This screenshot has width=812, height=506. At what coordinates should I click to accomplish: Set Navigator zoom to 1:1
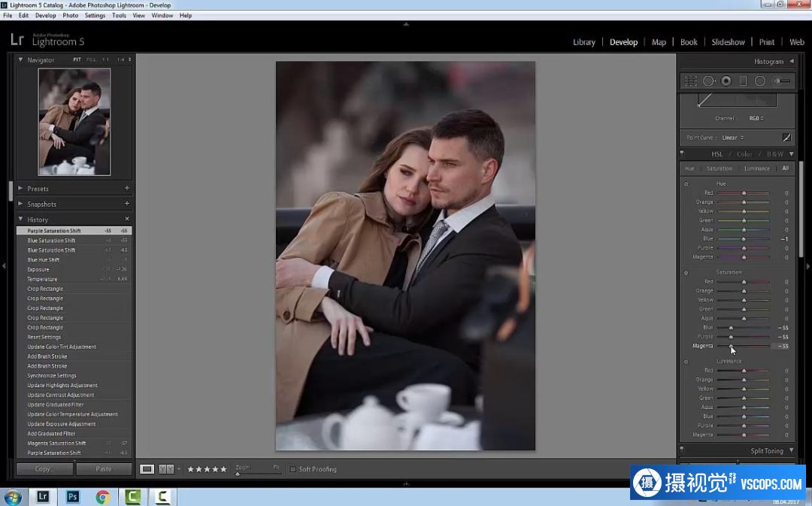(x=106, y=59)
